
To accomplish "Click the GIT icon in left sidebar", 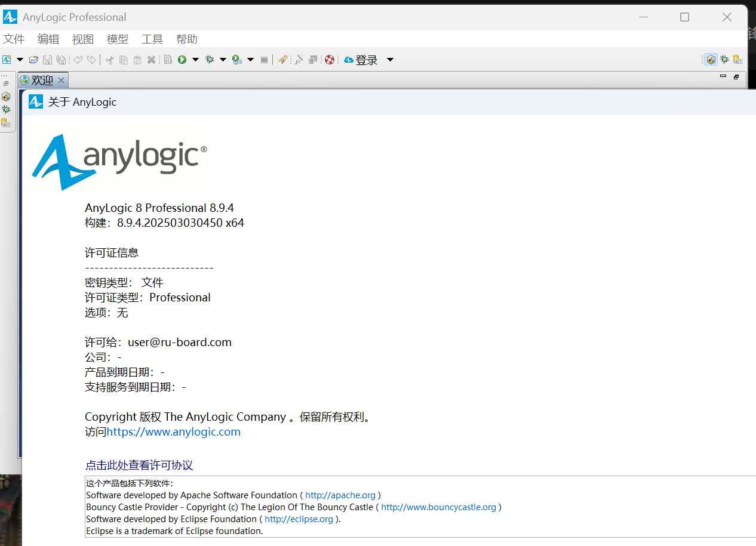I will click(6, 123).
